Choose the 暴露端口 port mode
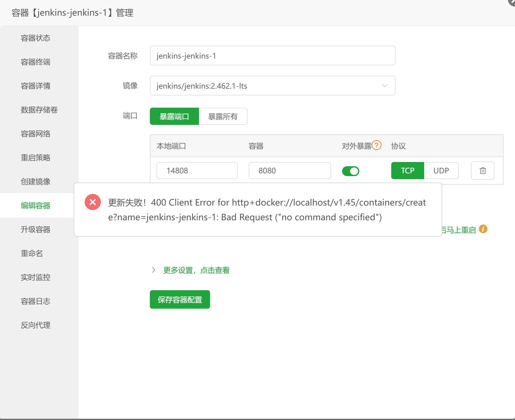The height and width of the screenshot is (420, 515). pyautogui.click(x=174, y=116)
